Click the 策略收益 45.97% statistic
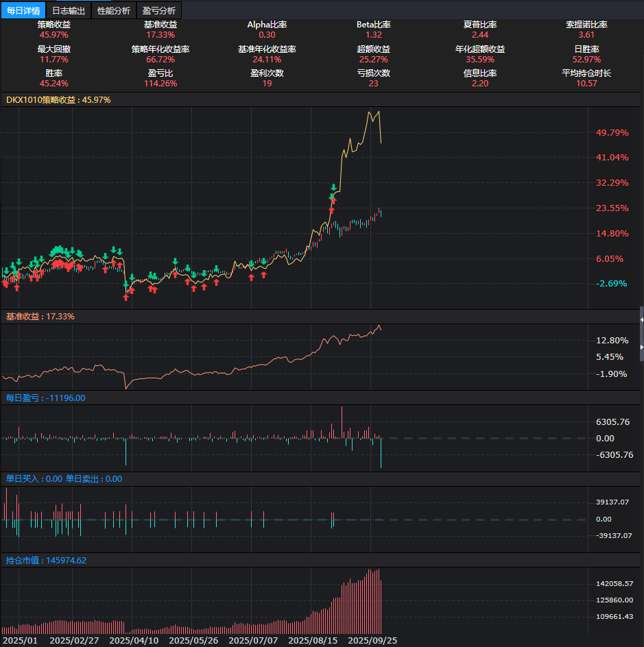Viewport: 644px width, 647px height. pyautogui.click(x=53, y=34)
